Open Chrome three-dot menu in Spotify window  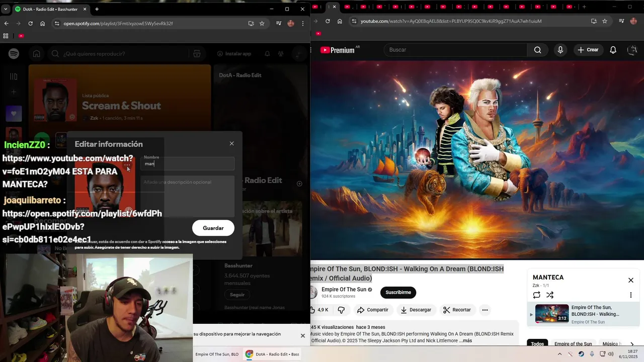(x=302, y=23)
